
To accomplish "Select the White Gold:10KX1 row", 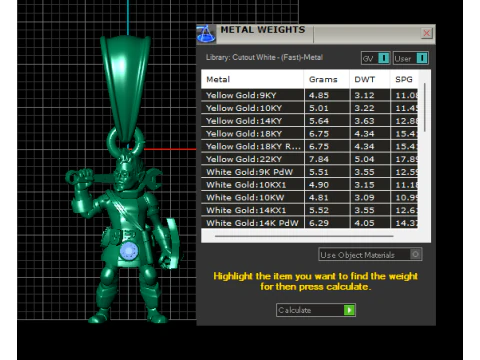I will (309, 185).
